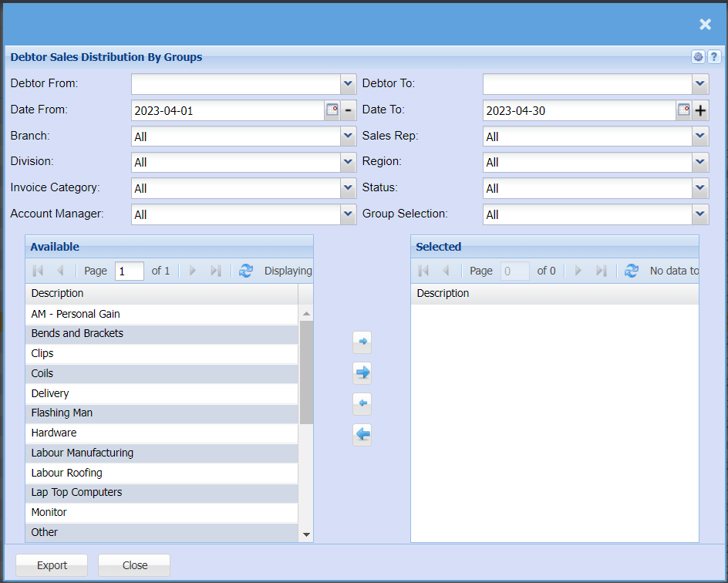Click the Export button
728x583 pixels.
(52, 565)
